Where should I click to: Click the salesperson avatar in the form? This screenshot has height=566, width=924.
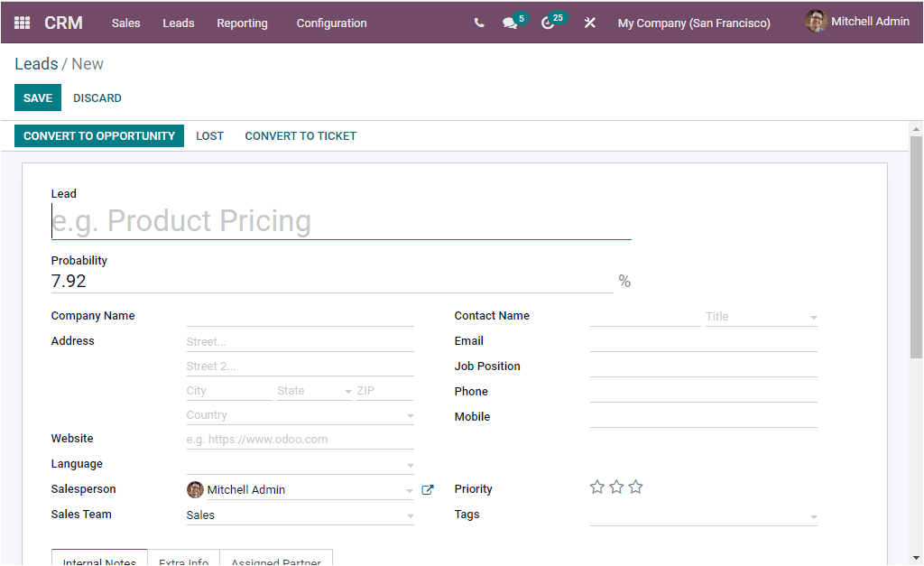click(x=195, y=489)
